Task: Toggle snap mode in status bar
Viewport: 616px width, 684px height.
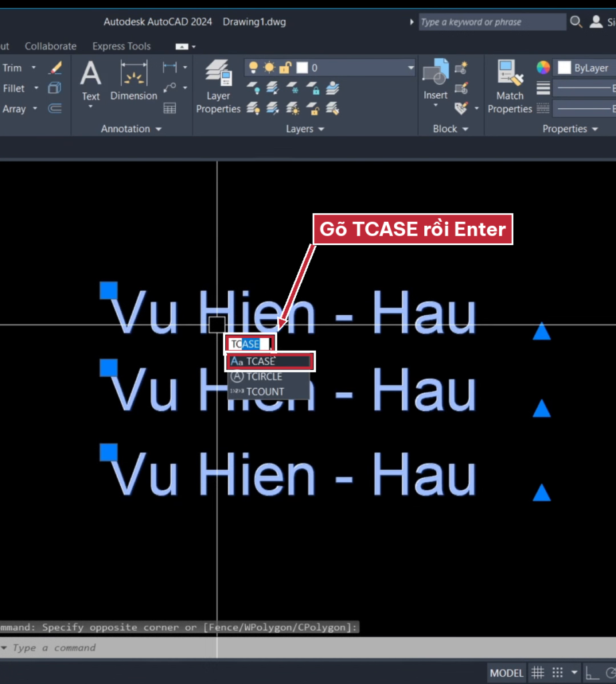Action: pos(558,673)
